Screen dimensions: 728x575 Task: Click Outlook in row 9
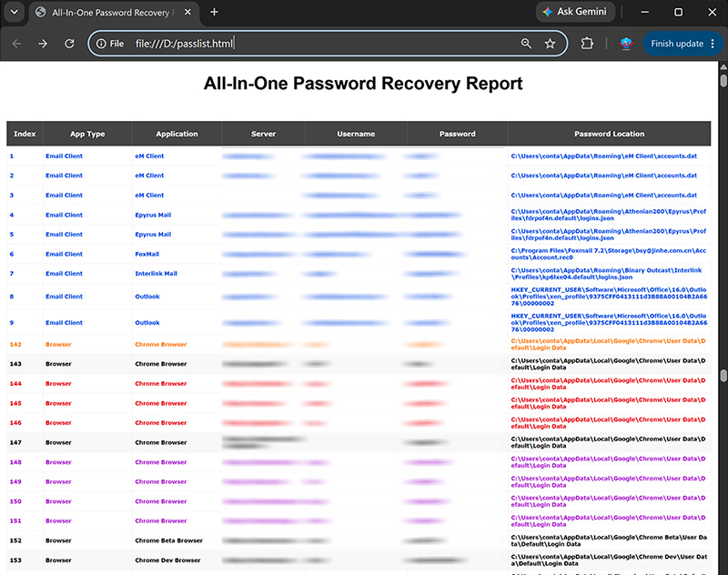147,323
